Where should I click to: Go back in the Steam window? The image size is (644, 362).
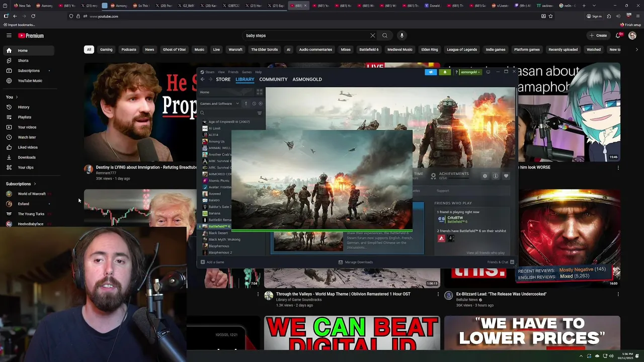pyautogui.click(x=202, y=79)
